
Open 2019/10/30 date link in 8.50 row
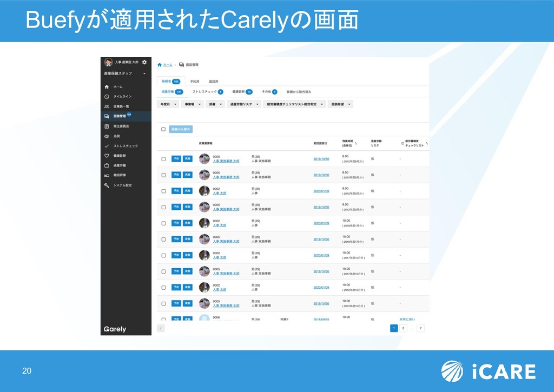[x=321, y=175]
